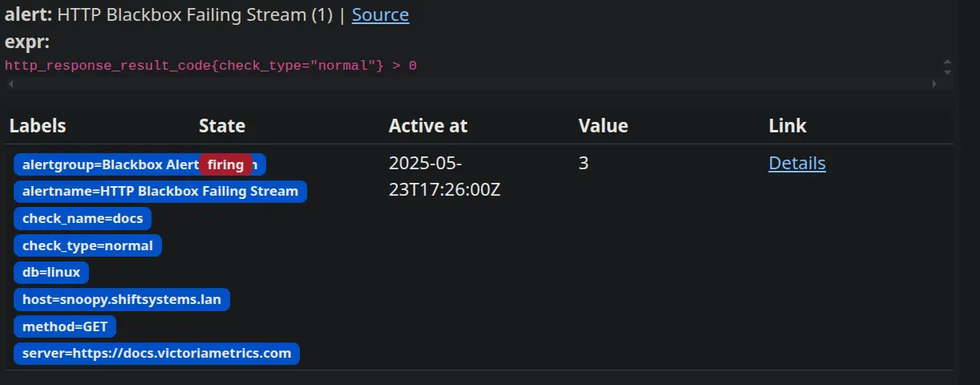Open the Source link
The height and width of the screenshot is (385, 980).
pyautogui.click(x=380, y=14)
